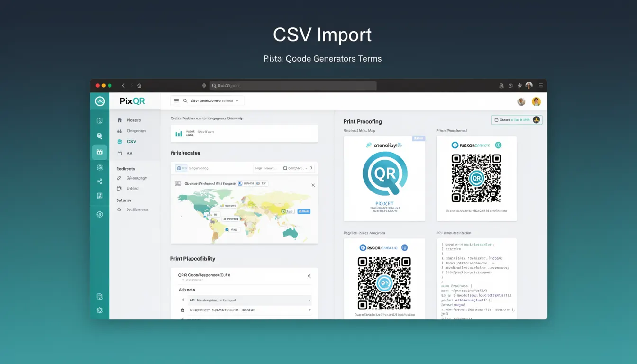The width and height of the screenshot is (637, 364).
Task: Open the browser hamburger menu in the title bar
Action: click(x=540, y=86)
